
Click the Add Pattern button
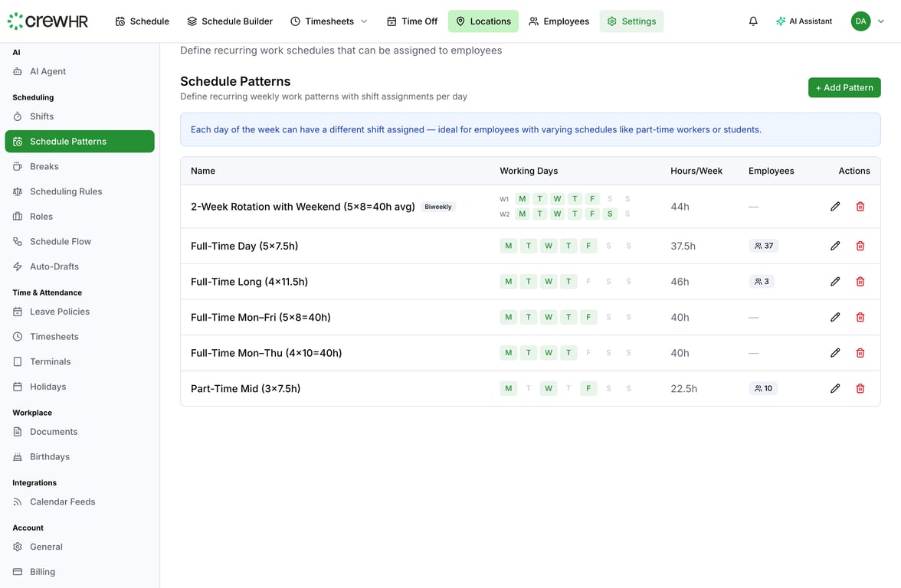844,87
